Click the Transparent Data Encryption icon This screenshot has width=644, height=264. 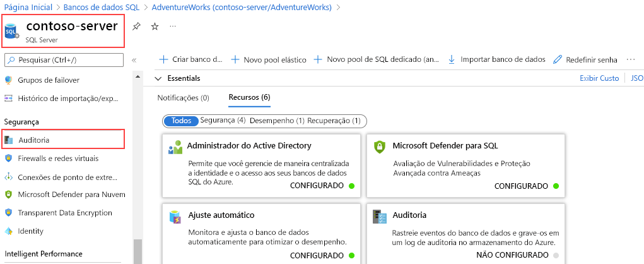coord(9,213)
